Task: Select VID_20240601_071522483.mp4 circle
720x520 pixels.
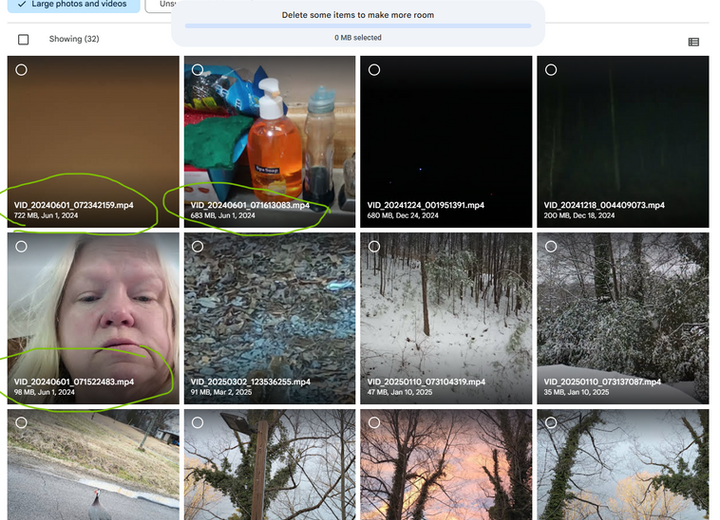Action: click(x=21, y=247)
